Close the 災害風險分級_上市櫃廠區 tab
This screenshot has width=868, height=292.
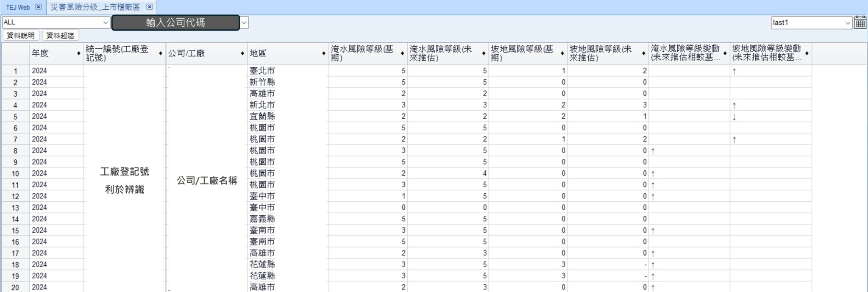click(x=149, y=7)
